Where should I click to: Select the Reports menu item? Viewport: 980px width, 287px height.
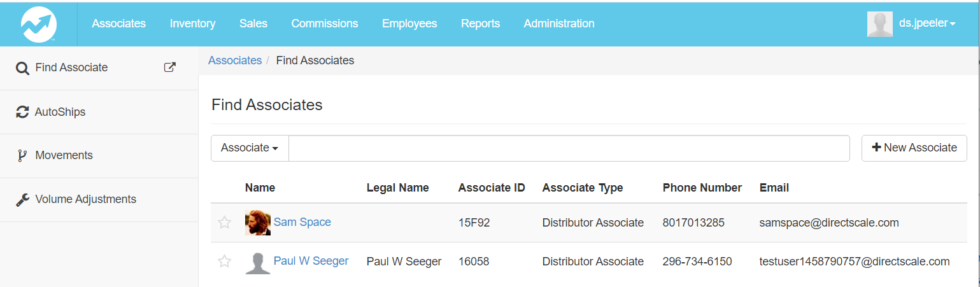[480, 24]
